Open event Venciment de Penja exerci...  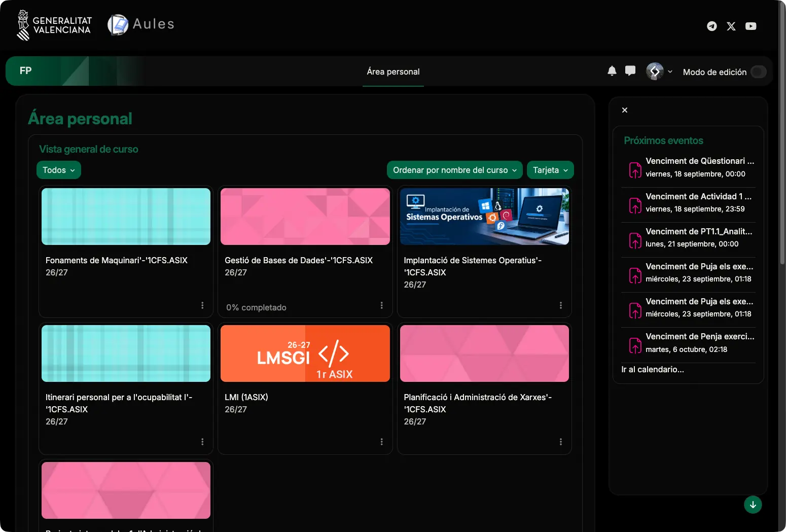click(700, 336)
